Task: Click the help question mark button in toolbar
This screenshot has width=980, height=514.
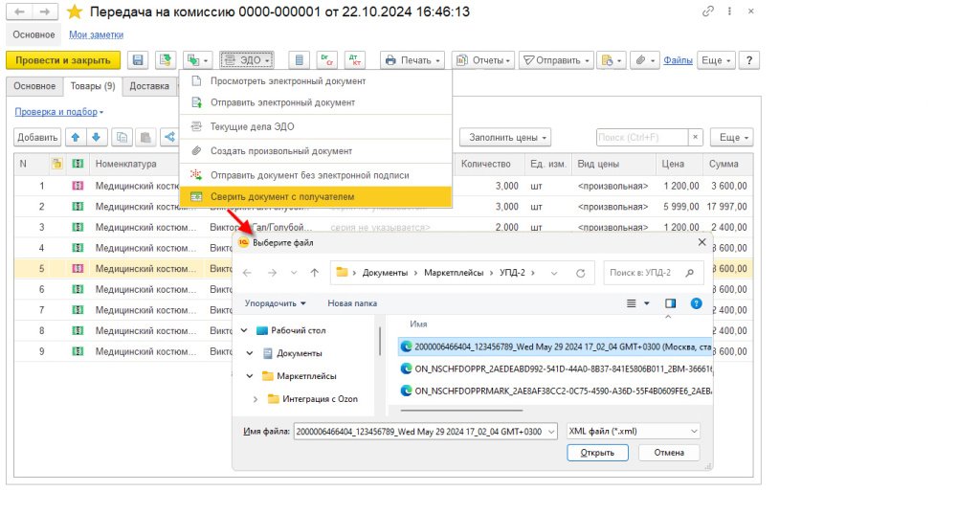Action: [749, 60]
